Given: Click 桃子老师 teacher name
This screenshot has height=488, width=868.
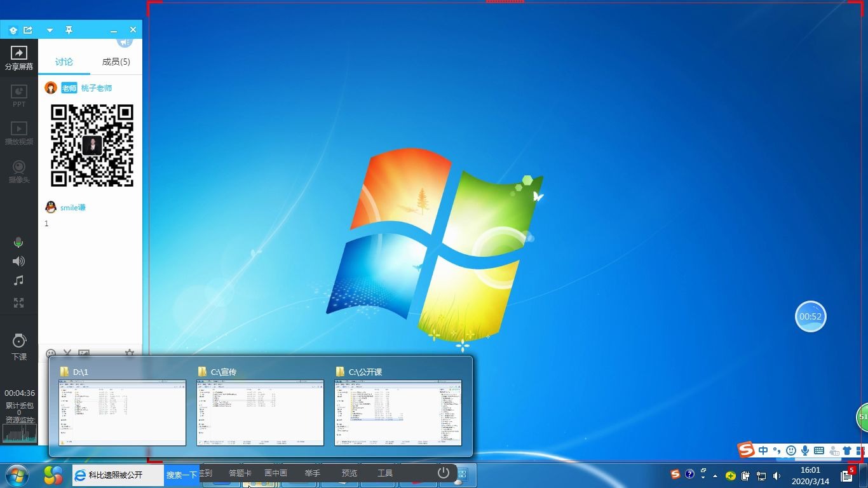Looking at the screenshot, I should click(97, 88).
